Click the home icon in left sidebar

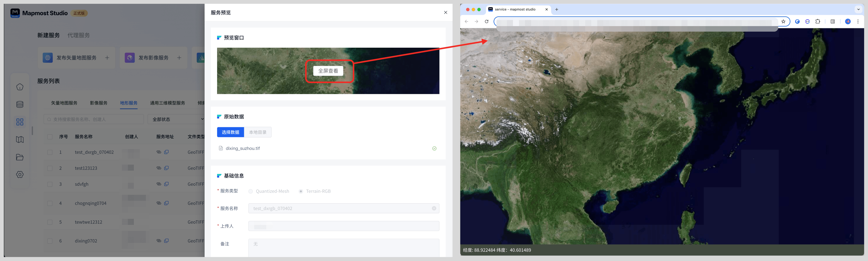(x=20, y=87)
